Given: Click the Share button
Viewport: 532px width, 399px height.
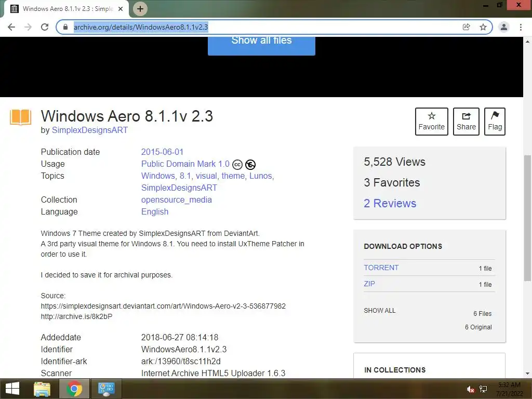Looking at the screenshot, I should [x=466, y=122].
